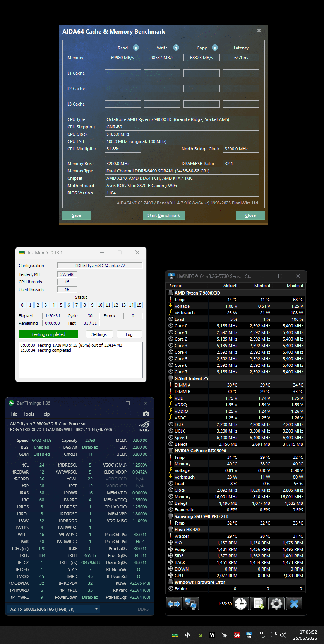This screenshot has width=324, height=644.
Task: Click the HWiNFO title bar app icon
Action: [171, 276]
